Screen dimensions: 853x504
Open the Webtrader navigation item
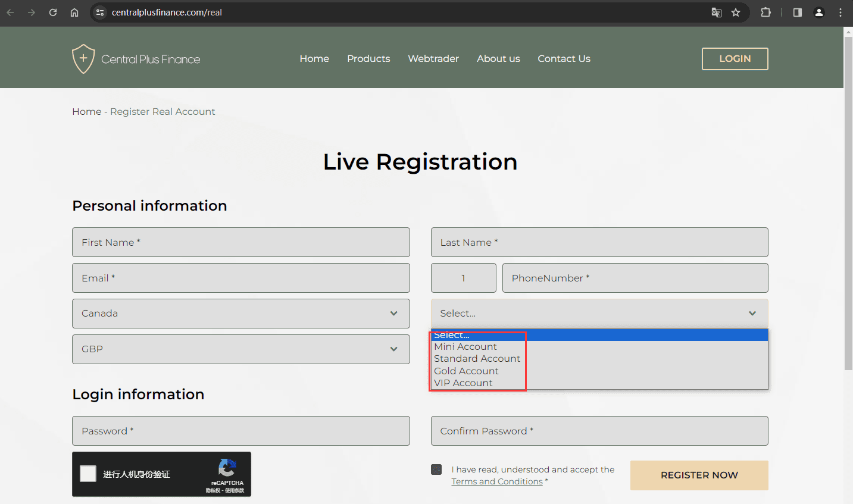(x=433, y=59)
